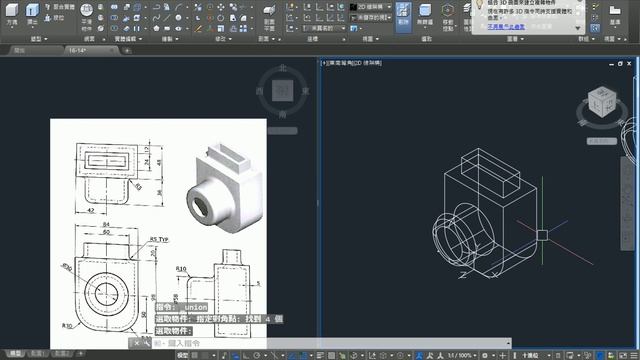Click the Base view button

615,15
